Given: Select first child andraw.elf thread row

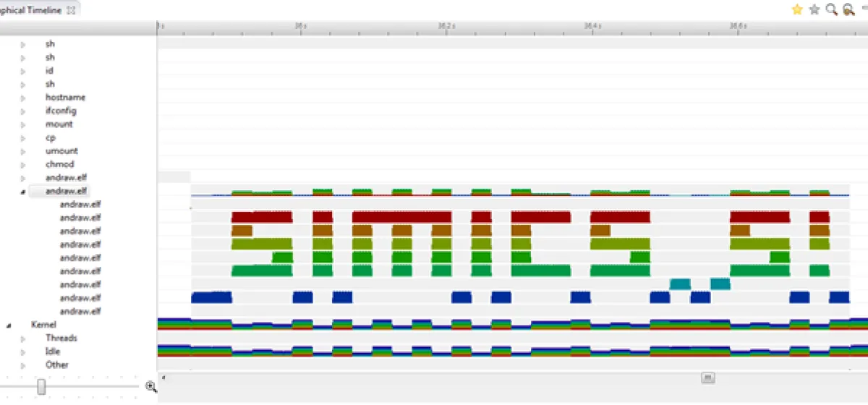Looking at the screenshot, I should click(x=80, y=205).
